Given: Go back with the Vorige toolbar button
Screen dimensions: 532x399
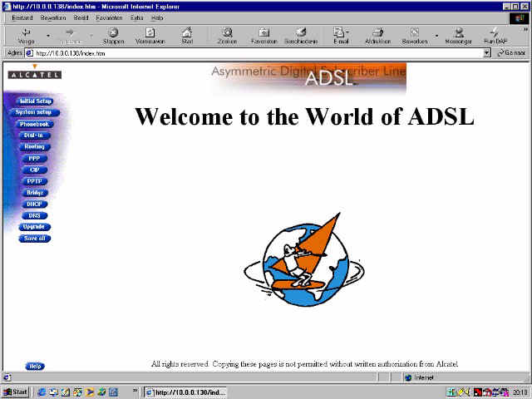Looking at the screenshot, I should 26,36.
